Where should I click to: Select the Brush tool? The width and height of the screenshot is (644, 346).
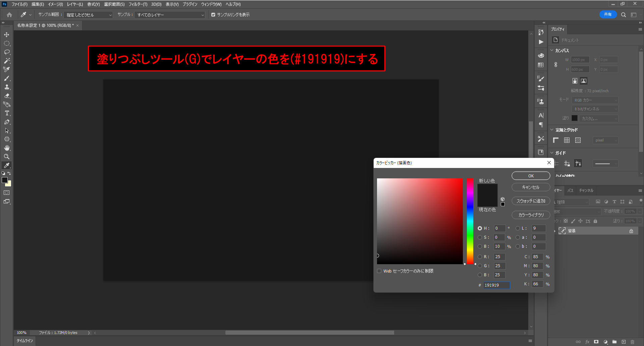pyautogui.click(x=7, y=78)
